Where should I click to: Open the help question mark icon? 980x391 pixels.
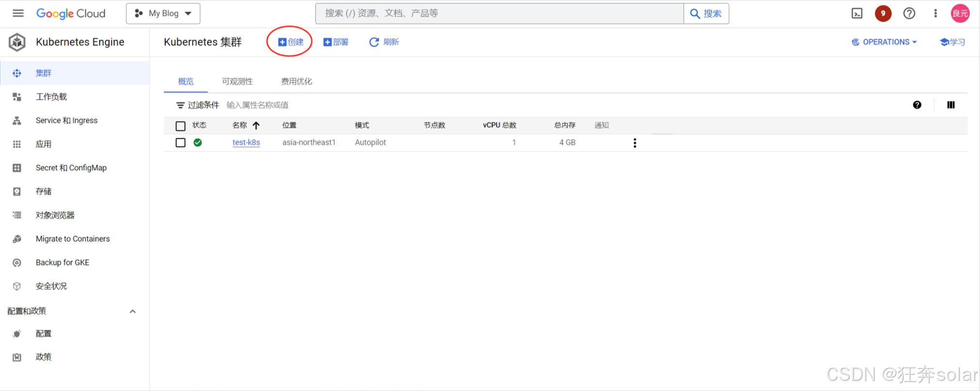(909, 14)
